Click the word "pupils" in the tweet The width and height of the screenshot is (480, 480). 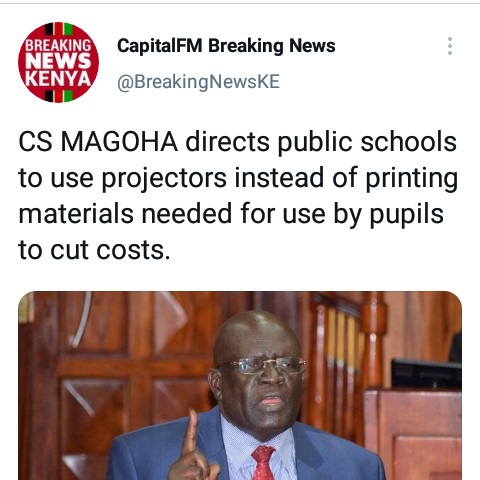pyautogui.click(x=407, y=215)
